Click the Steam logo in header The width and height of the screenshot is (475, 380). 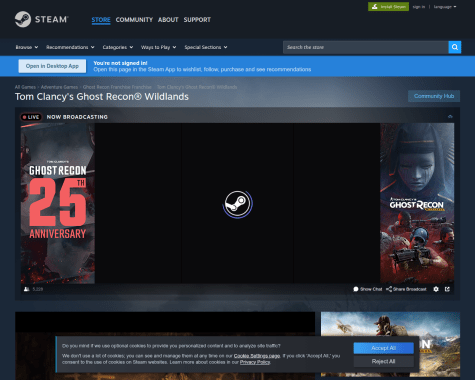click(x=41, y=19)
